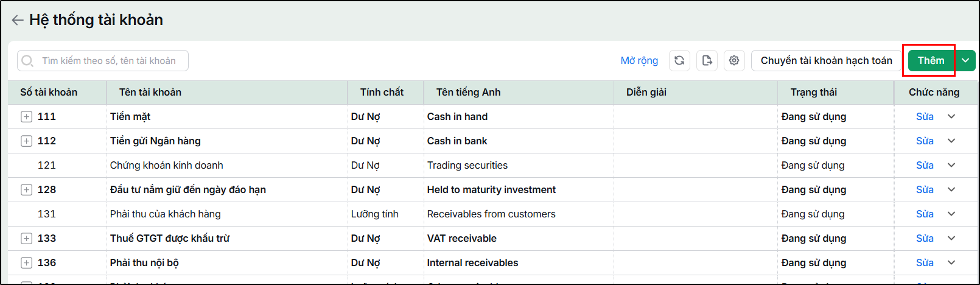Click account number 121
980x285 pixels.
[47, 166]
